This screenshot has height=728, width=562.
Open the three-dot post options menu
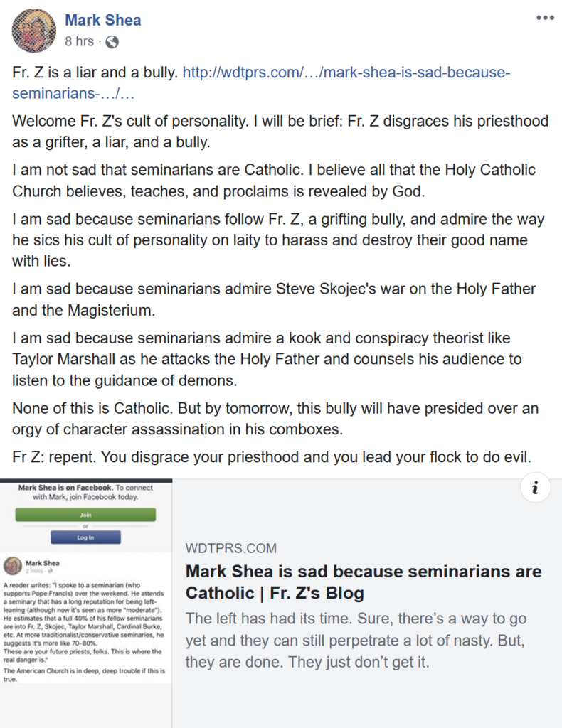coord(544,18)
